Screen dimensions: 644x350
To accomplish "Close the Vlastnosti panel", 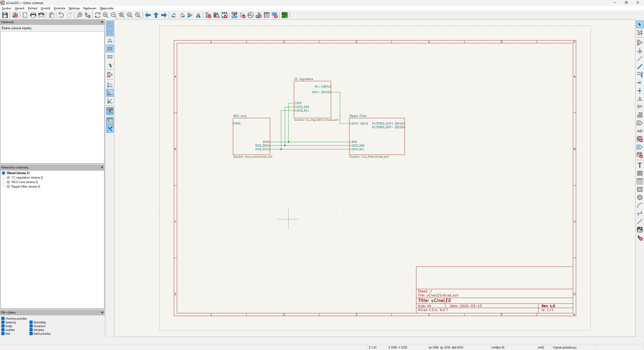I will click(102, 22).
